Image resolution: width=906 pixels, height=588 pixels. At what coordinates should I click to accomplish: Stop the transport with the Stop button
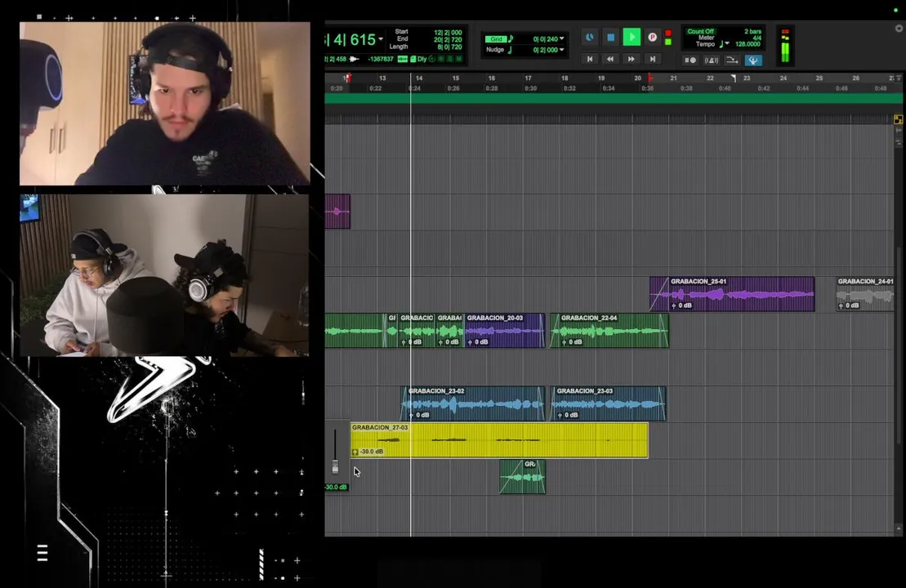611,37
